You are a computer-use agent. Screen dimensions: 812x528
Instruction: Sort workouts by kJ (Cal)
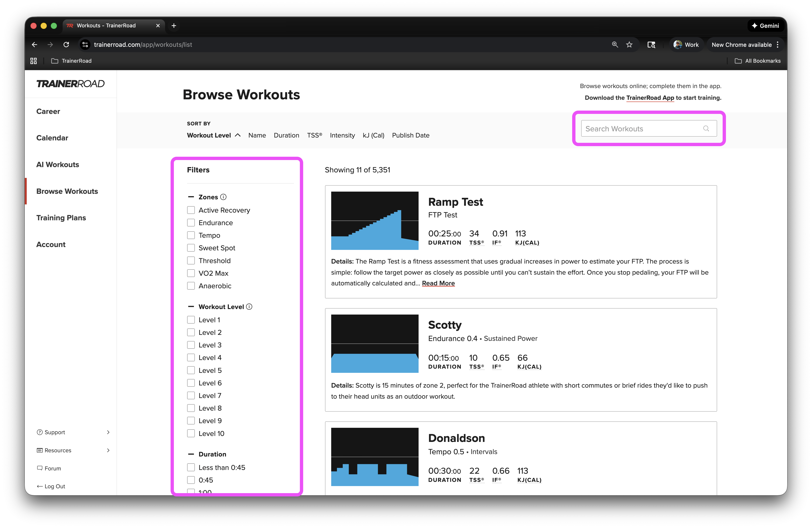pyautogui.click(x=374, y=135)
